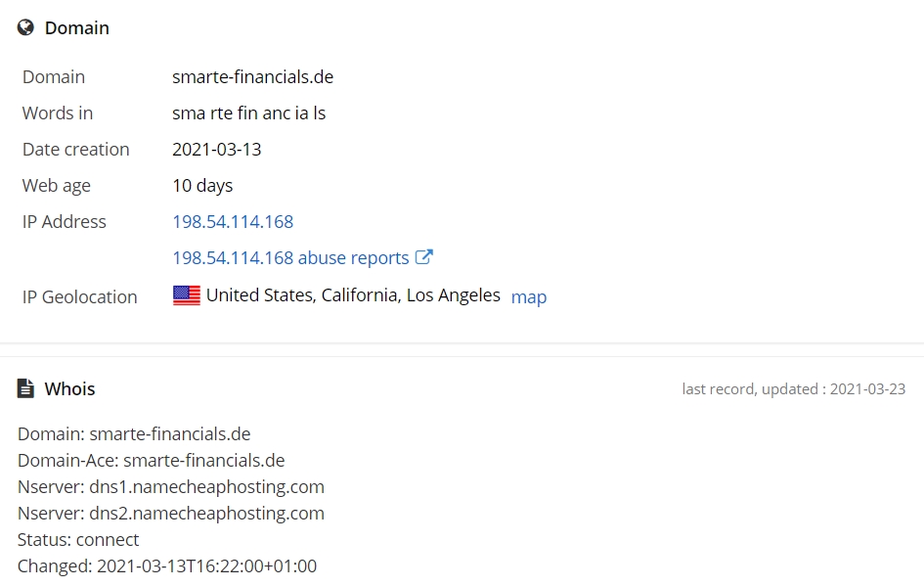Click the globe icon beside Domain heading
924x587 pixels.
25,27
